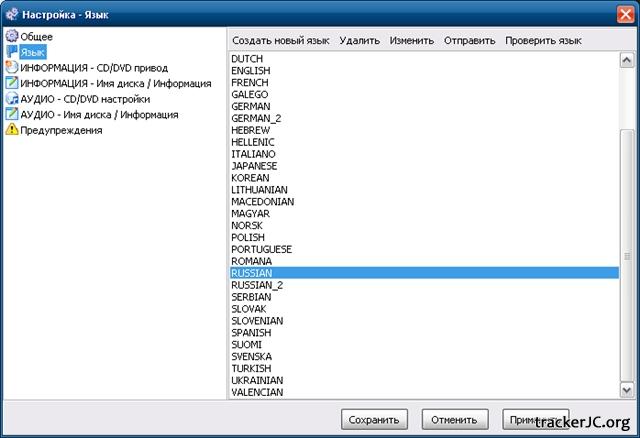Click the ИНФОРМАЦИЯ - CD/DVD привод icon

pos(11,68)
